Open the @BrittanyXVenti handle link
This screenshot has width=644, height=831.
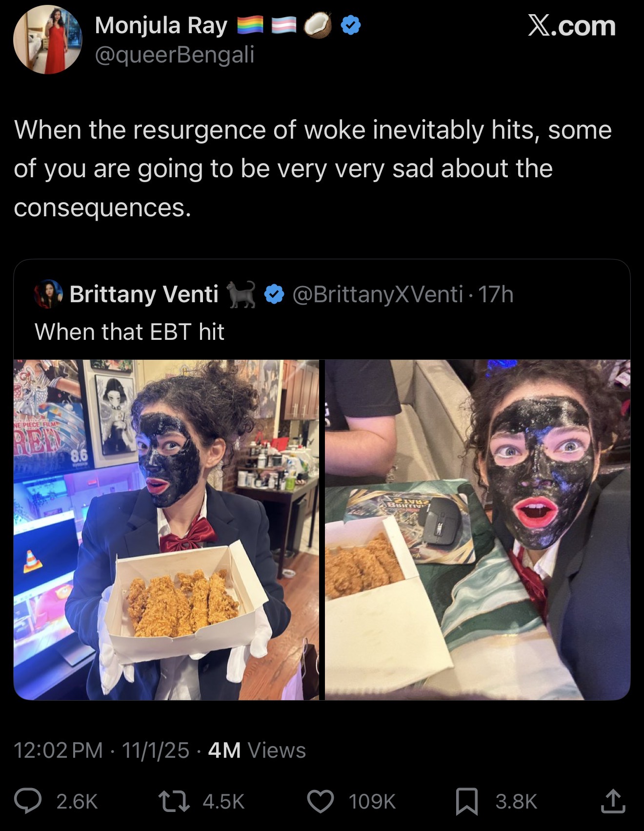tap(378, 294)
